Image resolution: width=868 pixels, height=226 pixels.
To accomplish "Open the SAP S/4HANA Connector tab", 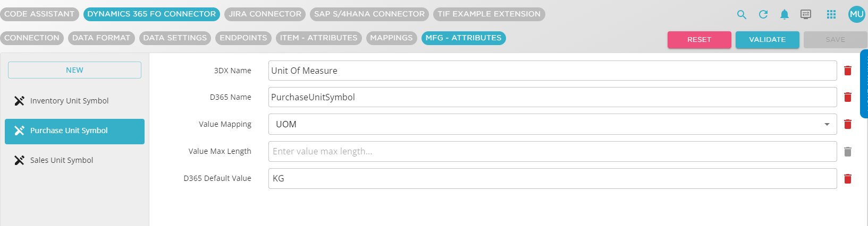I will 369,14.
